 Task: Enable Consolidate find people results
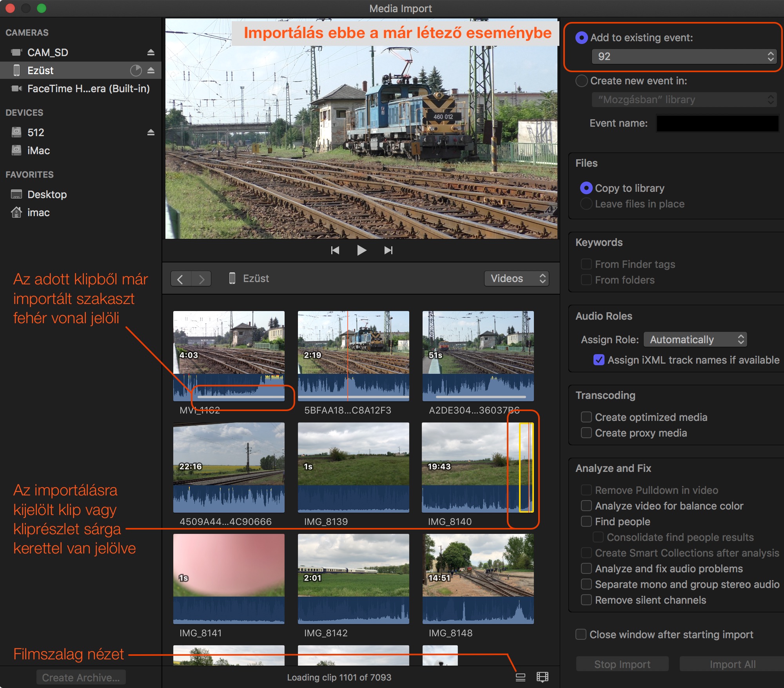pos(598,537)
